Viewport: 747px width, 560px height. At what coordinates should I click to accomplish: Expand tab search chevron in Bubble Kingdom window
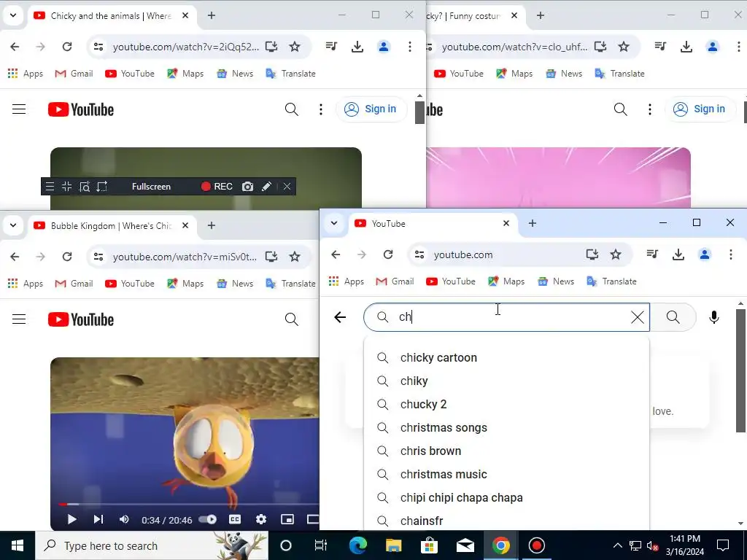pos(13,225)
